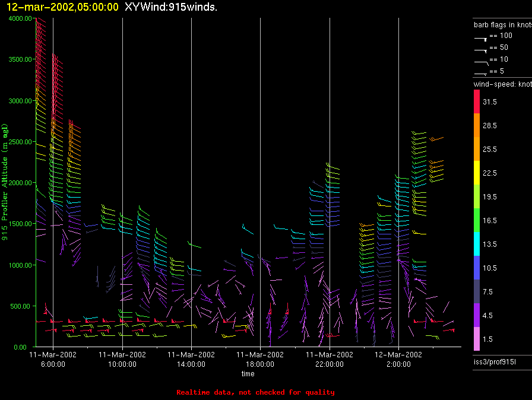Click the '11-Mar-2002 14:00:00' time label
This screenshot has height=400, width=532.
click(x=191, y=359)
